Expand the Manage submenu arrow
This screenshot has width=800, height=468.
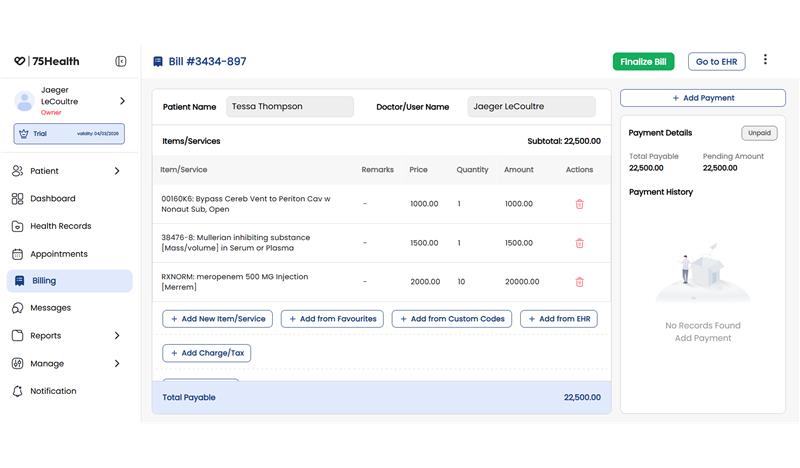(x=117, y=364)
